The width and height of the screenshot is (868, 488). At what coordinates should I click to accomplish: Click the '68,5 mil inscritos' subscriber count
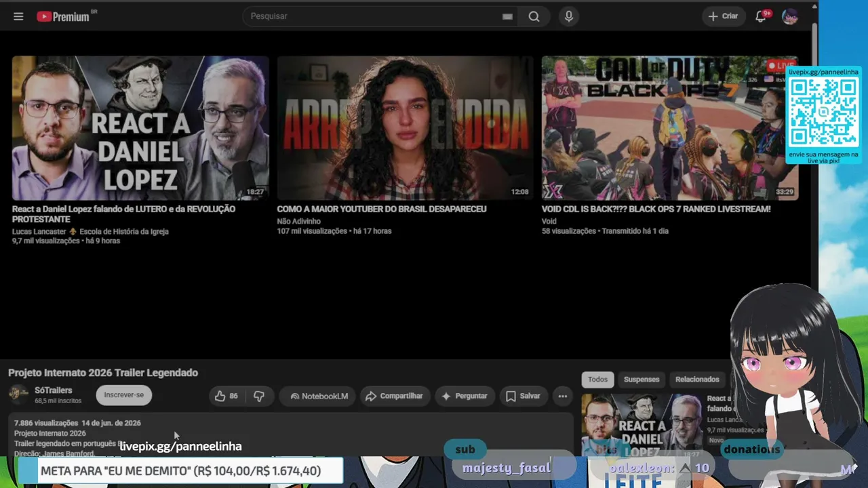pyautogui.click(x=58, y=401)
